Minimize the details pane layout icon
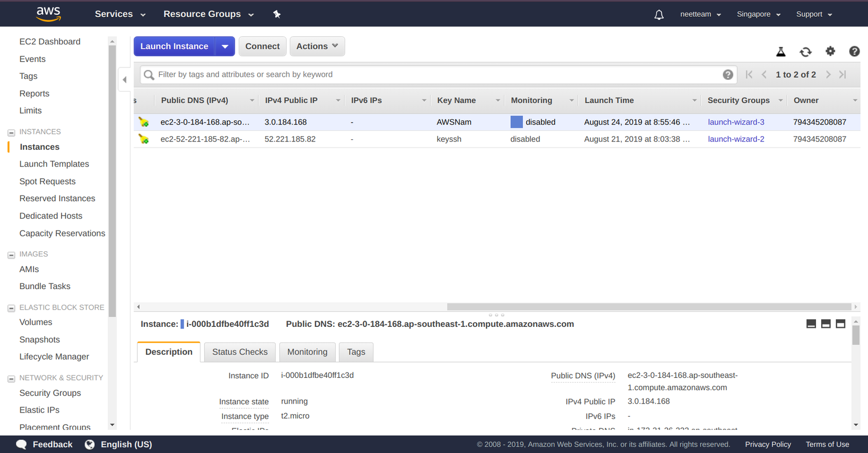Image resolution: width=868 pixels, height=453 pixels. point(811,324)
